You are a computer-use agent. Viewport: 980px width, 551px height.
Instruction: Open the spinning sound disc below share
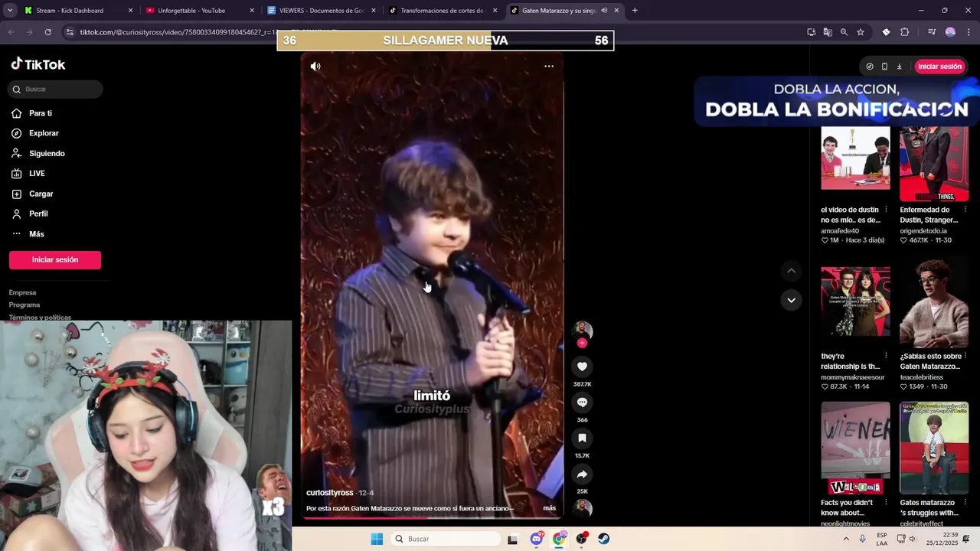click(583, 509)
